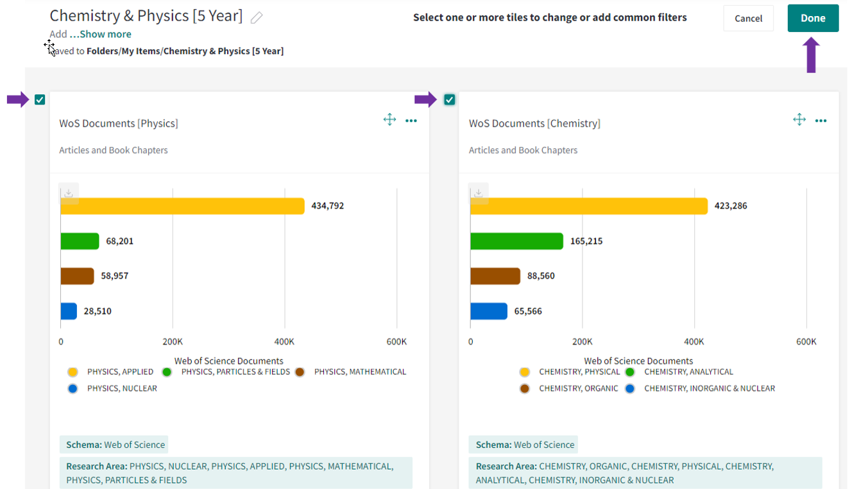868x489 pixels.
Task: Click the 434,792 value label
Action: pos(328,206)
